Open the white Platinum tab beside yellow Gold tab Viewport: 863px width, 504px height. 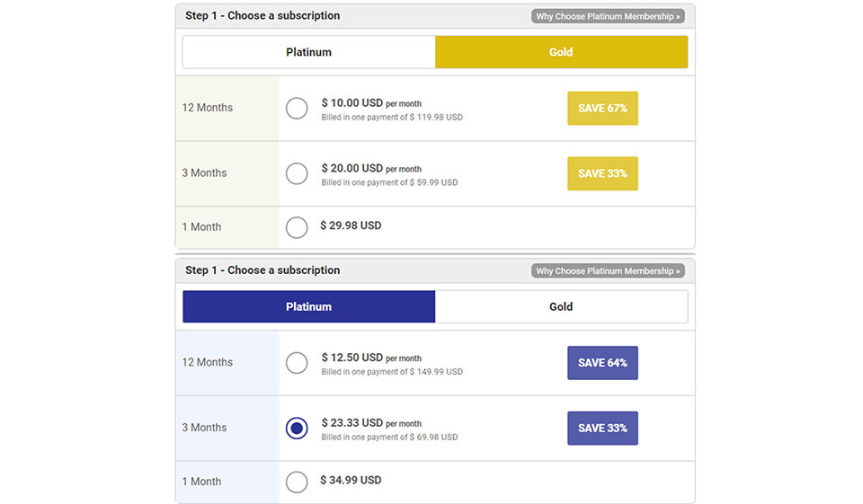click(308, 52)
